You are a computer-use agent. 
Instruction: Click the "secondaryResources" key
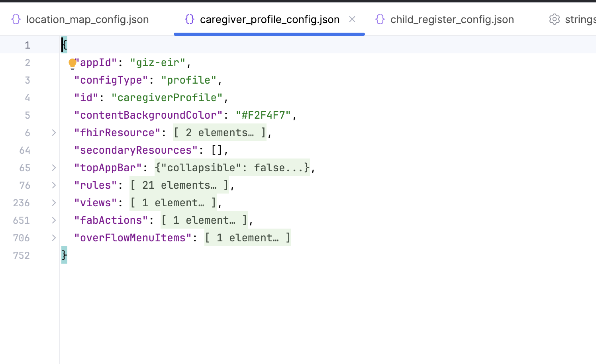click(136, 150)
